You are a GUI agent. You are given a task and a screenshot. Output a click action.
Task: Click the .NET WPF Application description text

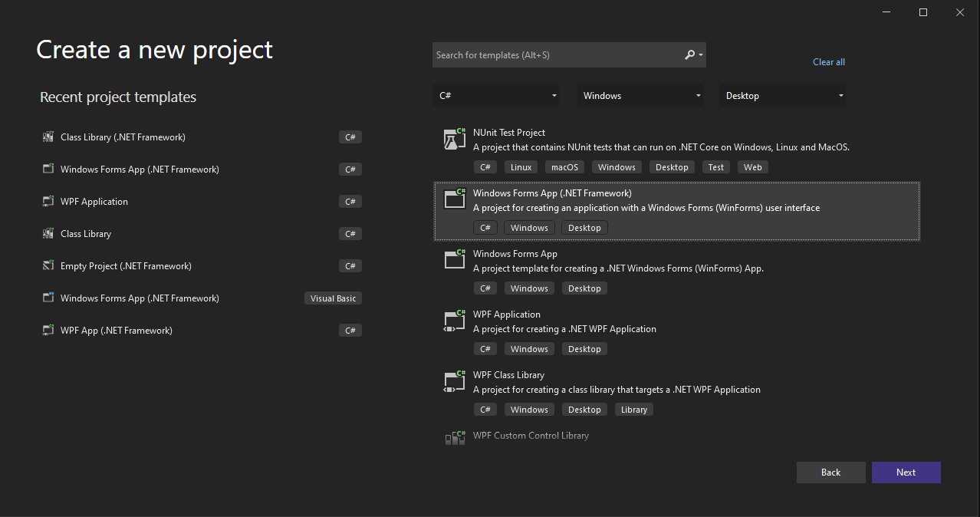564,329
